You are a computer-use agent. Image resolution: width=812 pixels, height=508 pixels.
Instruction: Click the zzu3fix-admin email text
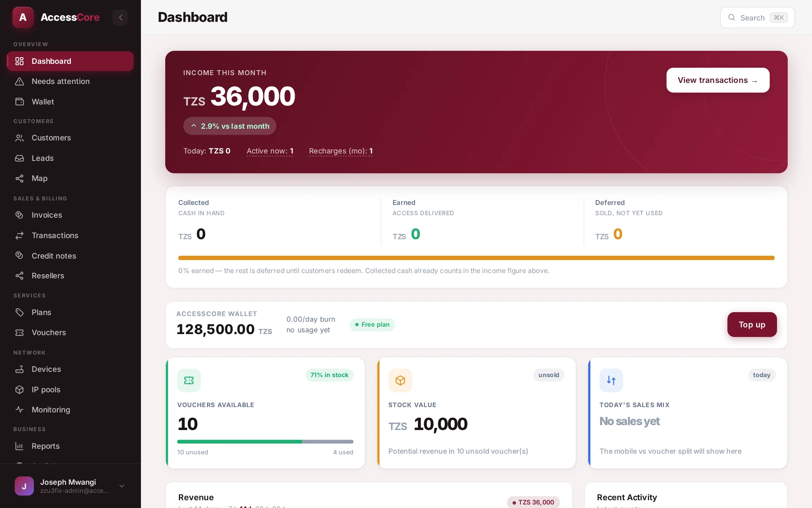[x=74, y=491]
